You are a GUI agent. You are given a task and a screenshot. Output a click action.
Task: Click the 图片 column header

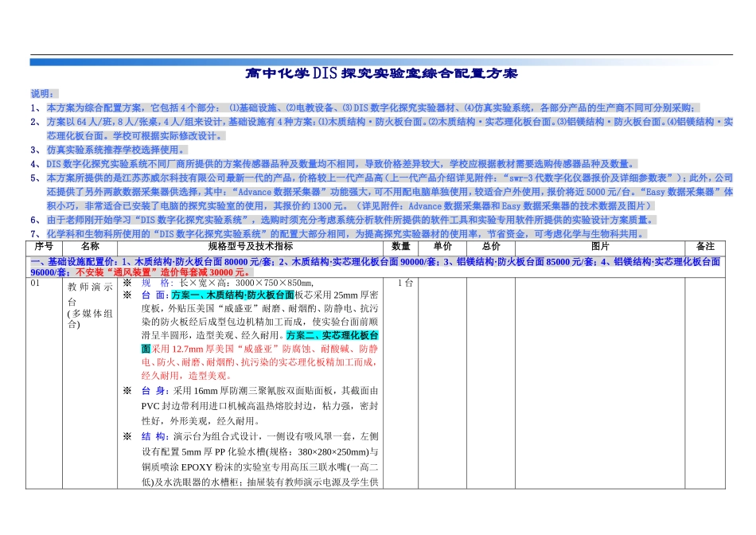(600, 247)
